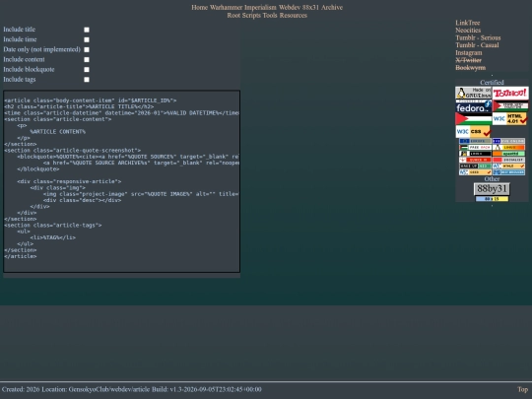This screenshot has width=532, height=399.
Task: Open the Powered by Fedora badge
Action: (473, 106)
